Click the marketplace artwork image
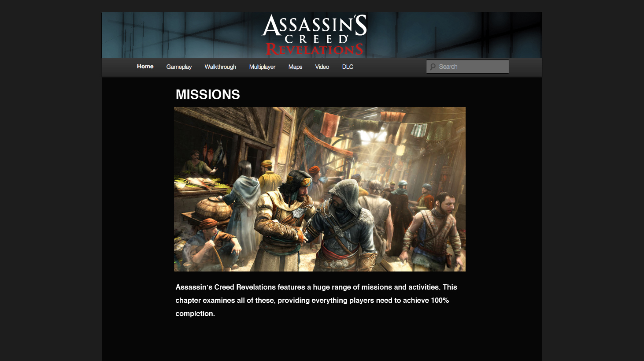This screenshot has width=644, height=361. point(319,189)
